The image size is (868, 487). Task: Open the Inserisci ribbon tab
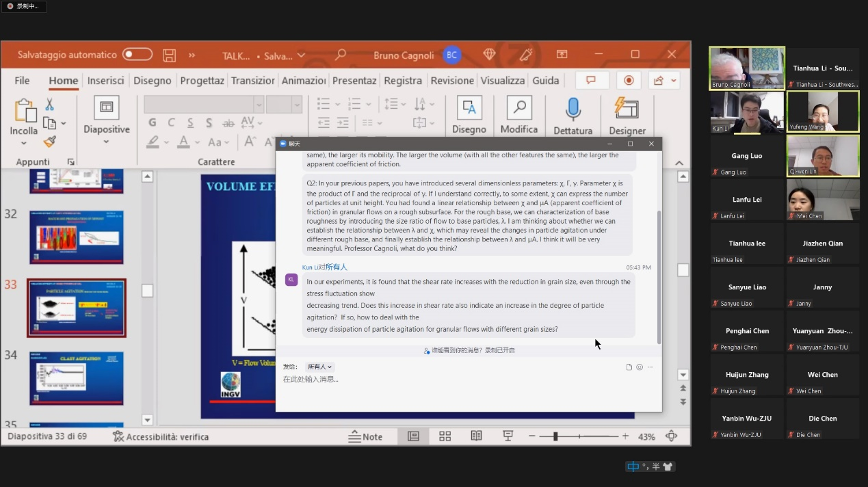tap(105, 81)
